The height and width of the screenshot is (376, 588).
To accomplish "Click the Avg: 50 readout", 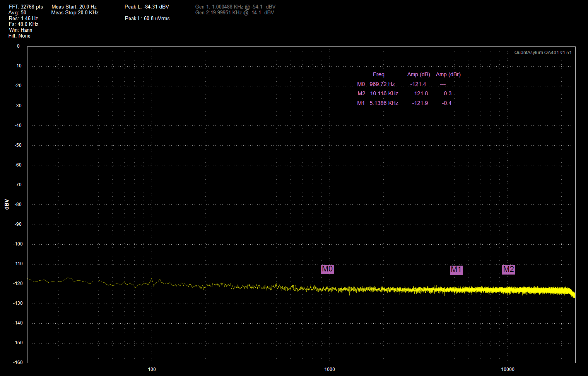I will pos(18,13).
